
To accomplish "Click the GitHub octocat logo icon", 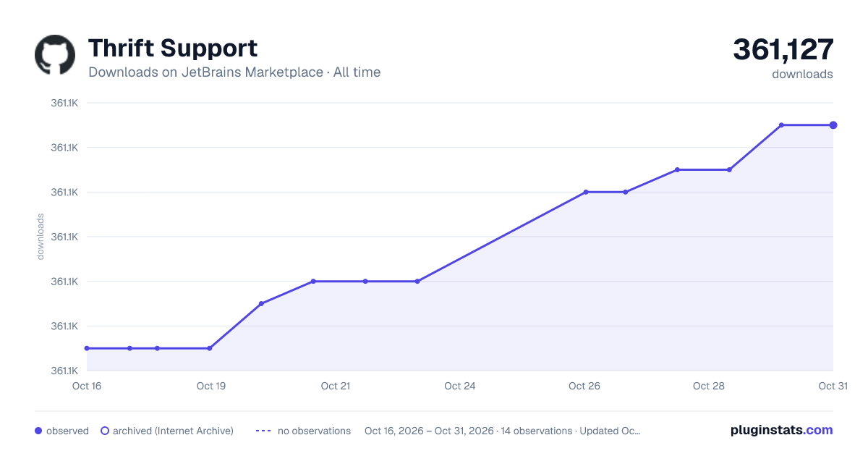I will [x=55, y=55].
